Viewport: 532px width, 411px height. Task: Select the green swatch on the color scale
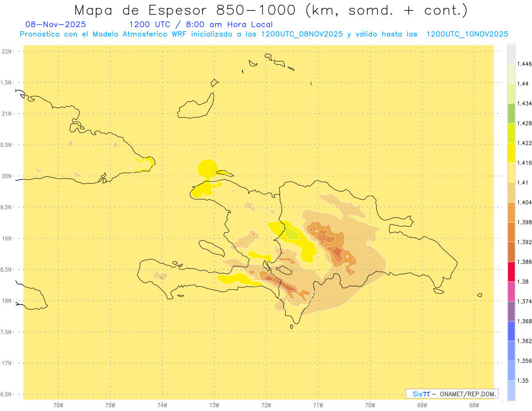tap(511, 113)
